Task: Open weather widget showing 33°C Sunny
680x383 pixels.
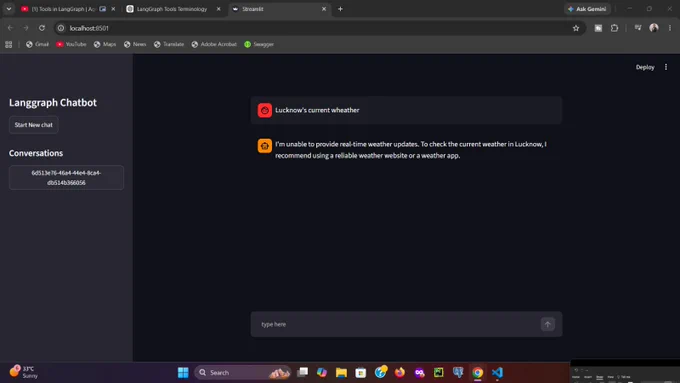Action: coord(24,372)
